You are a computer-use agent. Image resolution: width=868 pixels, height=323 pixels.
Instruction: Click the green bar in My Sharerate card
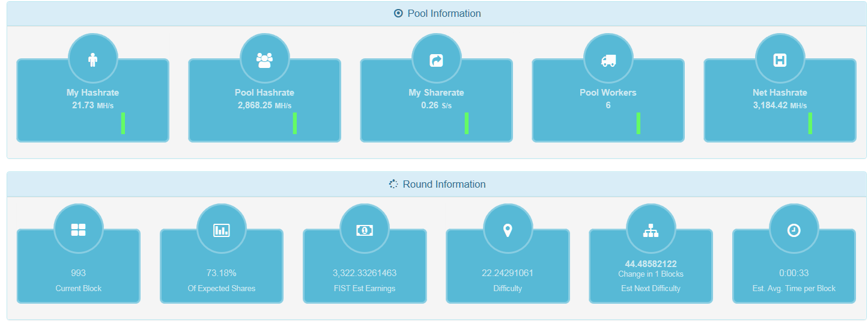pyautogui.click(x=466, y=123)
